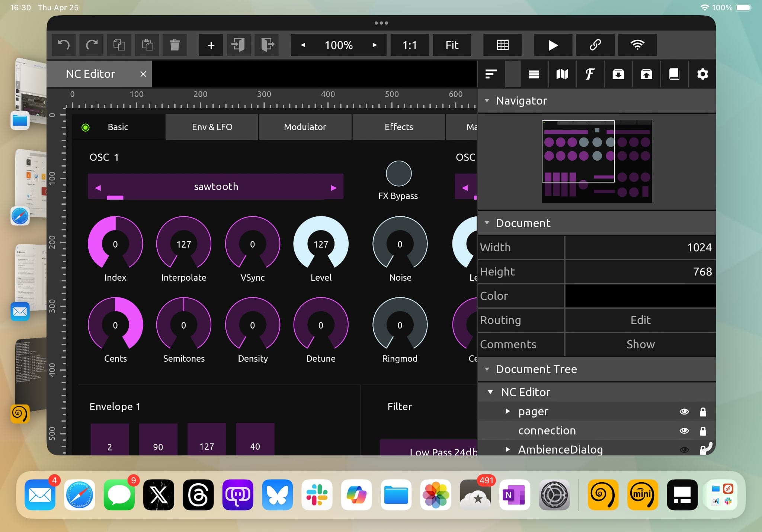This screenshot has height=532, width=762.
Task: Decrease zoom with left arrow
Action: pyautogui.click(x=303, y=45)
